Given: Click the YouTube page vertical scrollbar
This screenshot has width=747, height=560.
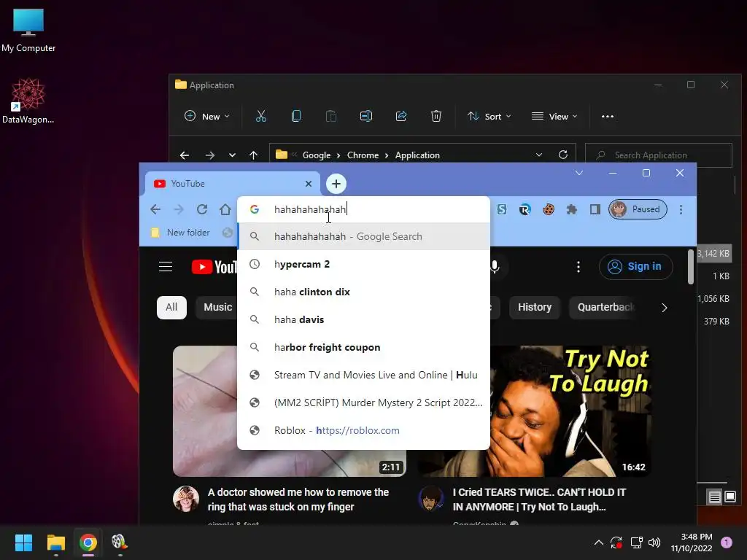Looking at the screenshot, I should [691, 267].
